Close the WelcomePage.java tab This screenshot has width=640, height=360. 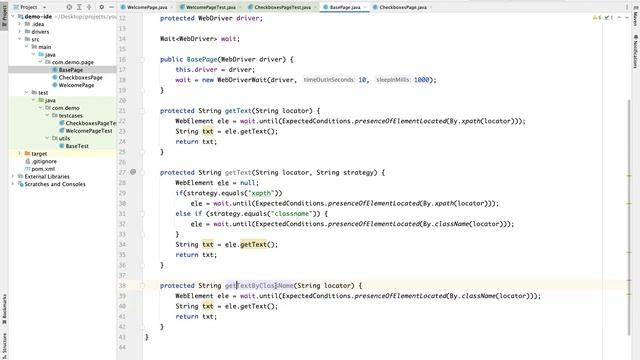pyautogui.click(x=172, y=7)
